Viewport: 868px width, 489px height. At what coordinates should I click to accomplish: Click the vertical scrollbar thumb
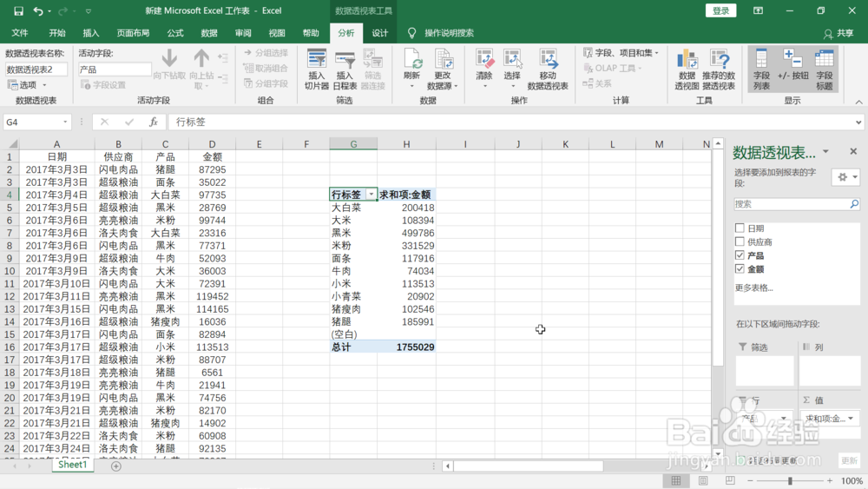[x=718, y=259]
